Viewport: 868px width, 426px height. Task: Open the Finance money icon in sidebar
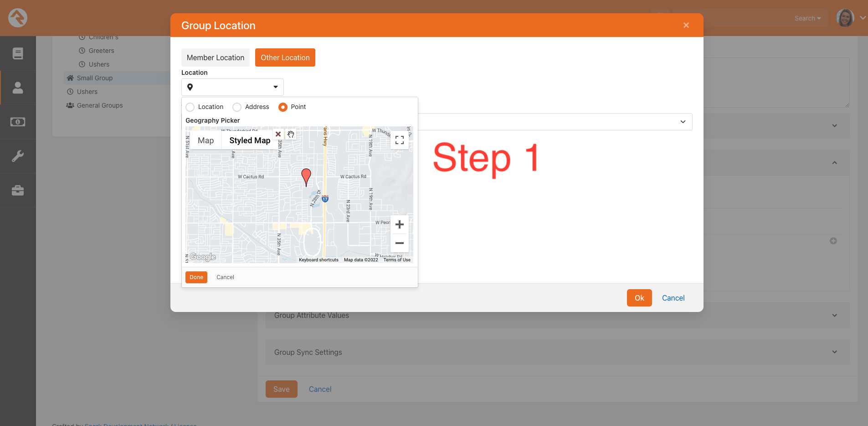[x=18, y=122]
